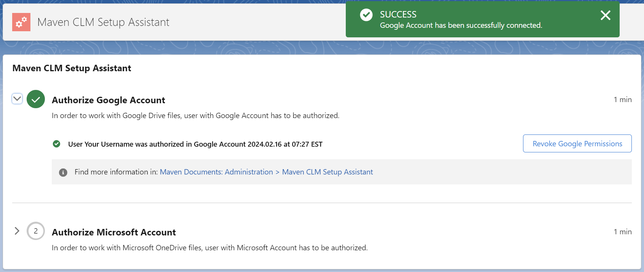Viewport: 644px width, 272px height.
Task: Click the success toast checkmark icon
Action: click(x=366, y=15)
